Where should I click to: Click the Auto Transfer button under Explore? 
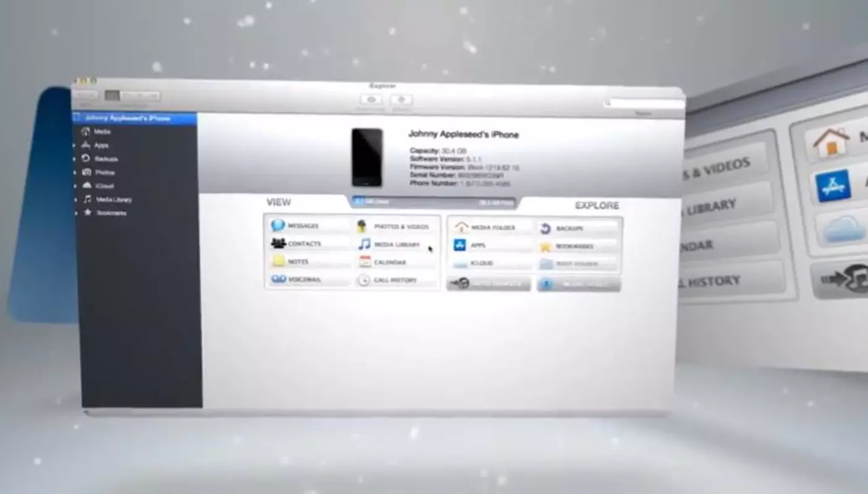click(489, 283)
